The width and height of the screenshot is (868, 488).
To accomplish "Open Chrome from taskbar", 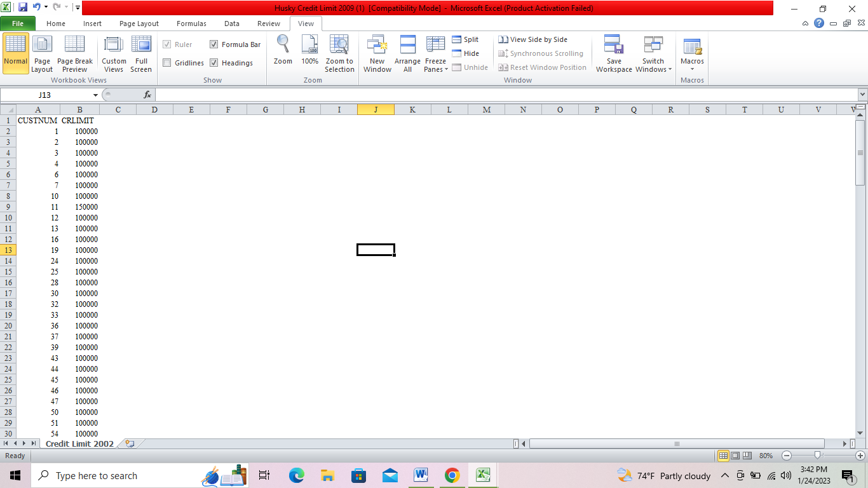I will [x=452, y=475].
